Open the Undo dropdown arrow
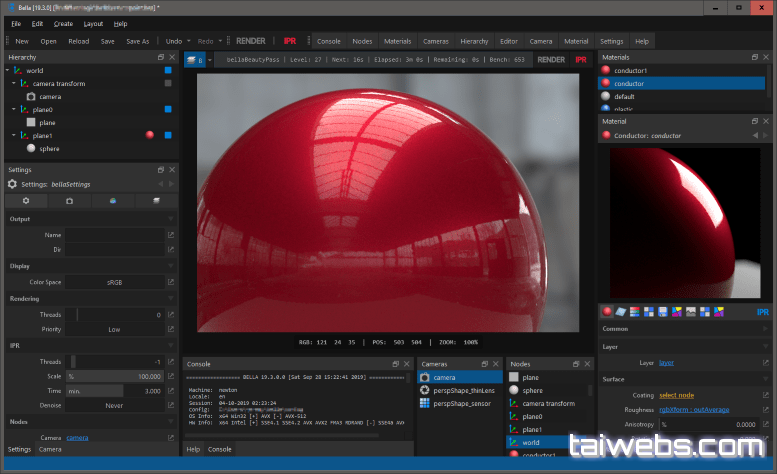Viewport: 777px width, 474px height. [x=187, y=41]
